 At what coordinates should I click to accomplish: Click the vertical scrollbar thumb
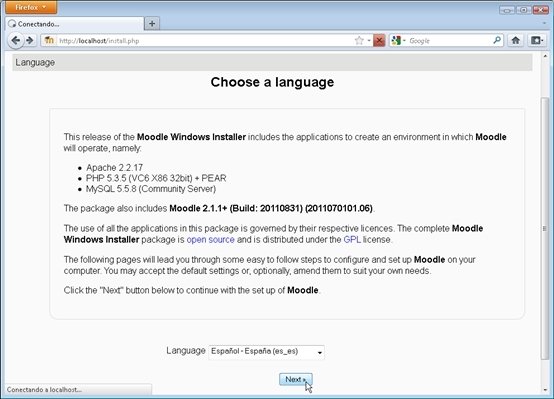click(544, 228)
